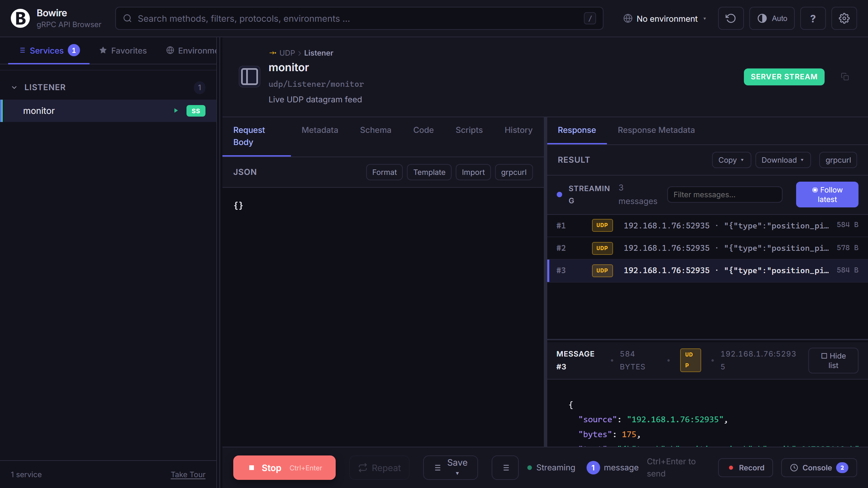Open the Save dropdown

tap(451, 468)
